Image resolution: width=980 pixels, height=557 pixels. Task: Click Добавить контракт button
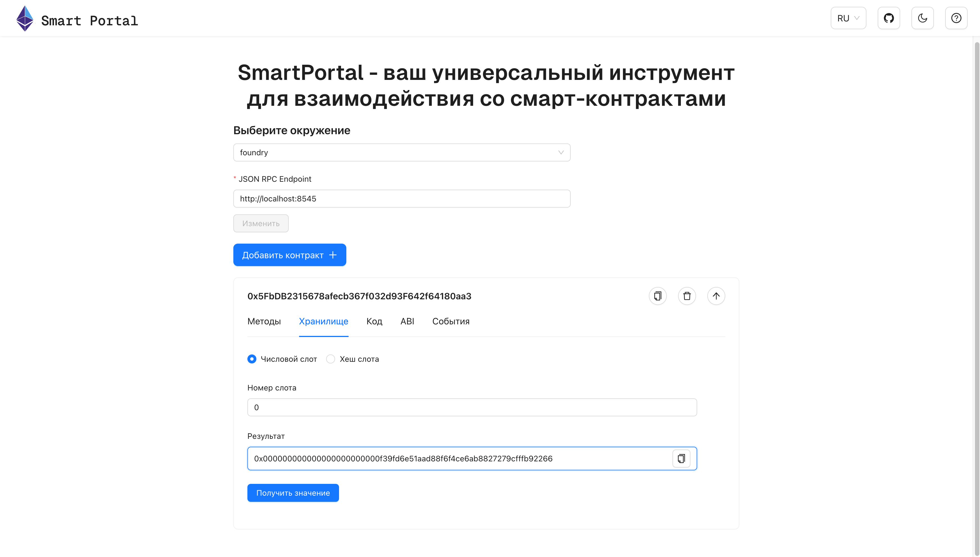[290, 255]
